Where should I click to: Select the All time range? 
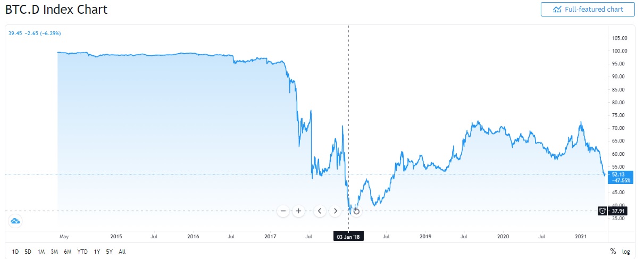point(122,252)
